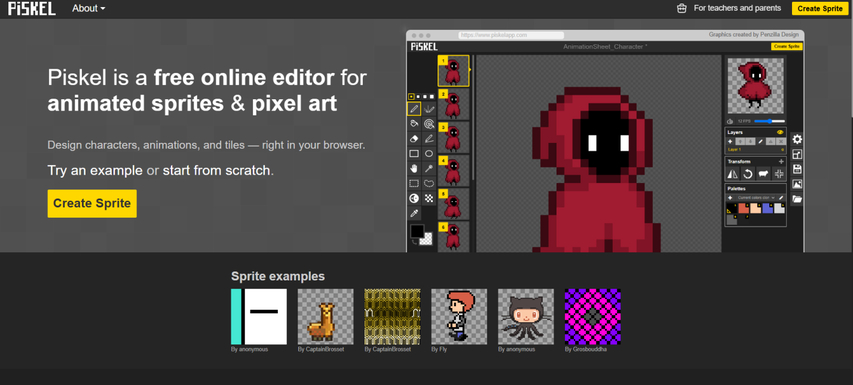This screenshot has width=853, height=385.
Task: Select the Pen tool in editor preview
Action: pos(414,109)
